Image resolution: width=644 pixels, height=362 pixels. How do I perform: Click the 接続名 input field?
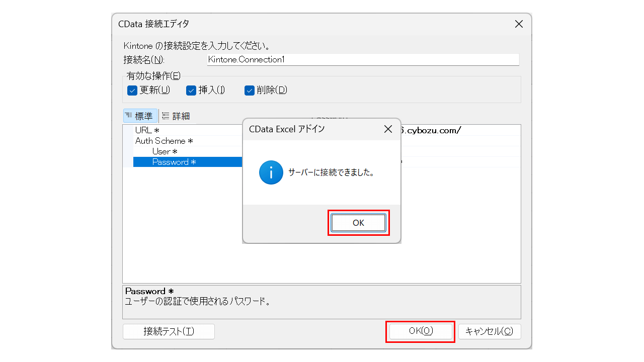(363, 59)
